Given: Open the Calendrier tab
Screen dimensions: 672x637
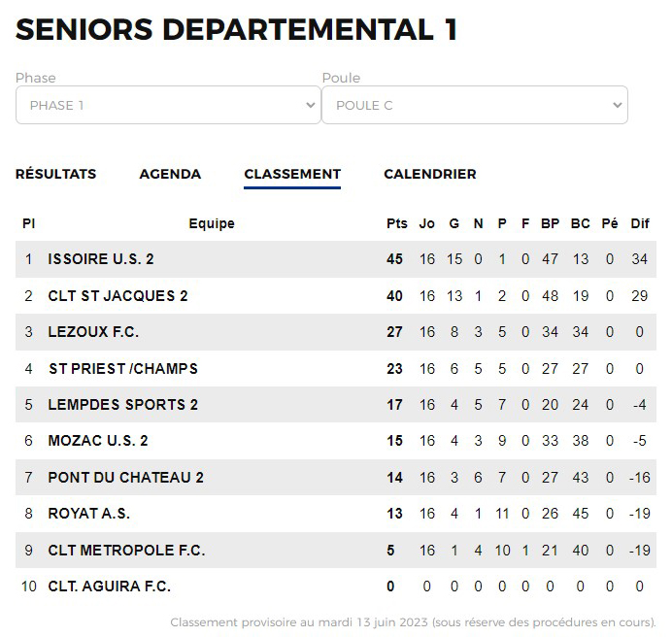Looking at the screenshot, I should pos(430,174).
